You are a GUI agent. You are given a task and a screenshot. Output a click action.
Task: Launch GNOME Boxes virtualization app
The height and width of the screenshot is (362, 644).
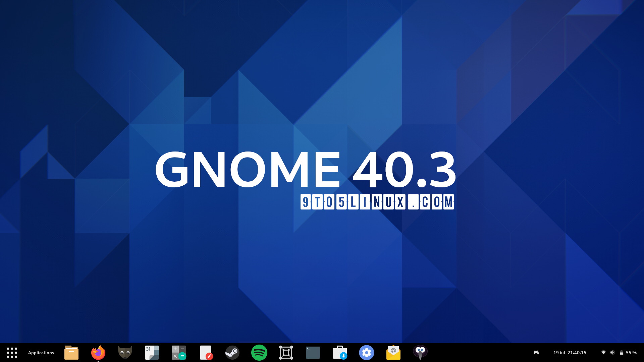coord(286,353)
